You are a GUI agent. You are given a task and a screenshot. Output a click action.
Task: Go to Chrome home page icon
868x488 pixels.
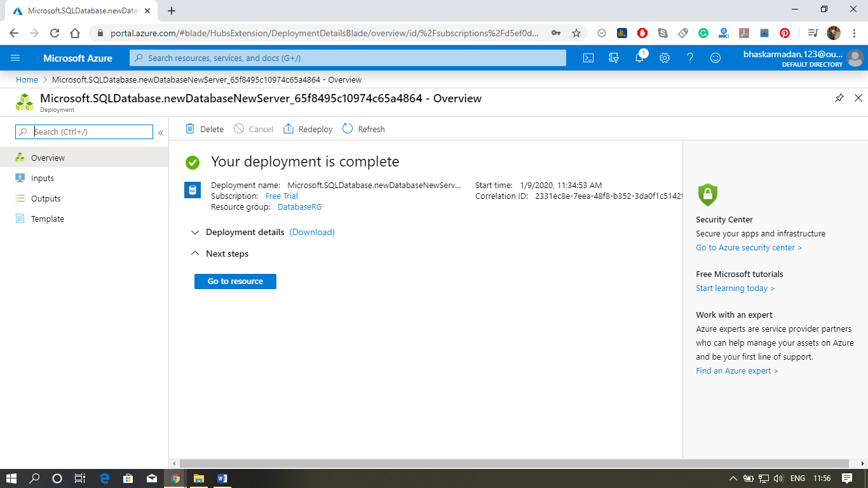pyautogui.click(x=75, y=33)
